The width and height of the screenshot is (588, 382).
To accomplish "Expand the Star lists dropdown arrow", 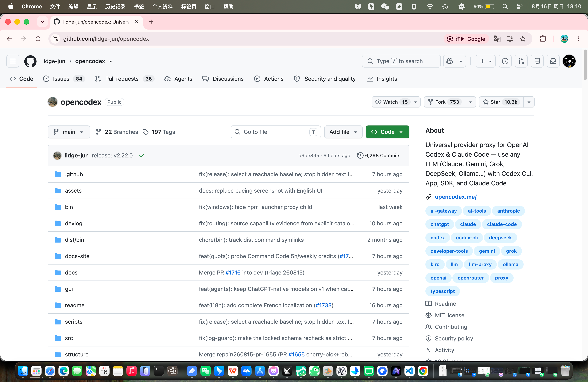I will click(x=529, y=102).
